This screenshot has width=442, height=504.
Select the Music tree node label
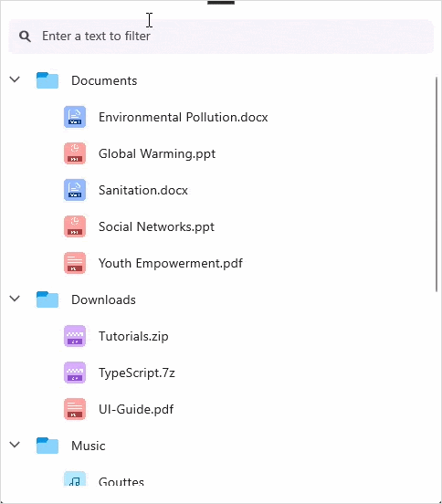(89, 446)
